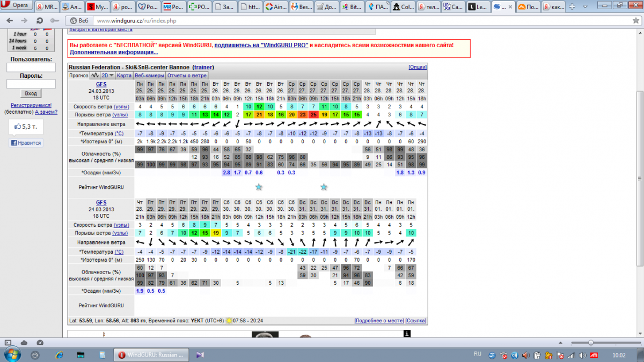Image resolution: width=644 pixels, height=362 pixels.
Task: Open the 2D dropdown in forecast tabs
Action: [108, 76]
